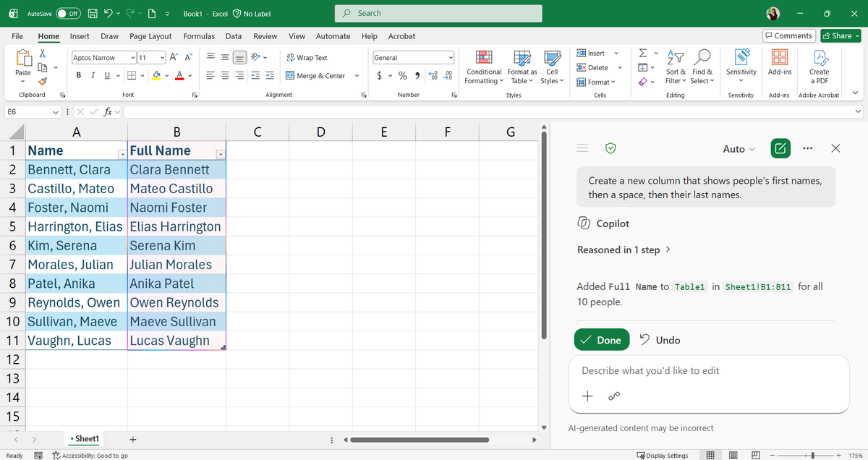Click the Borders icon
Screen dimensions: 868x460
[x=132, y=75]
